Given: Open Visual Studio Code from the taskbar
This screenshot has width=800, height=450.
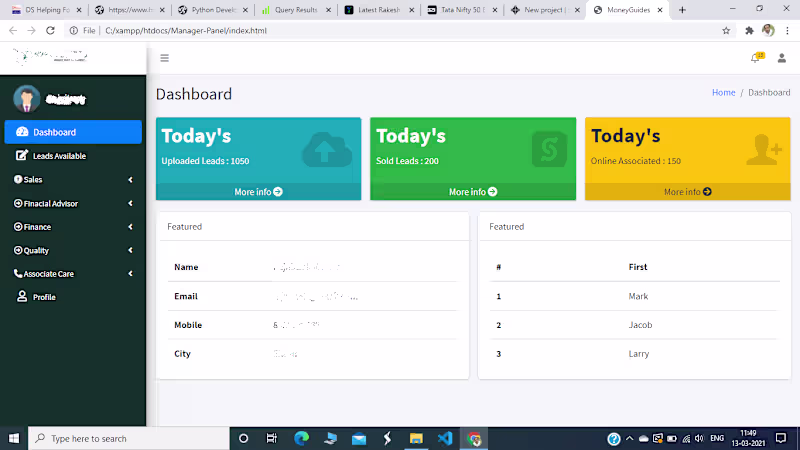Looking at the screenshot, I should [445, 438].
